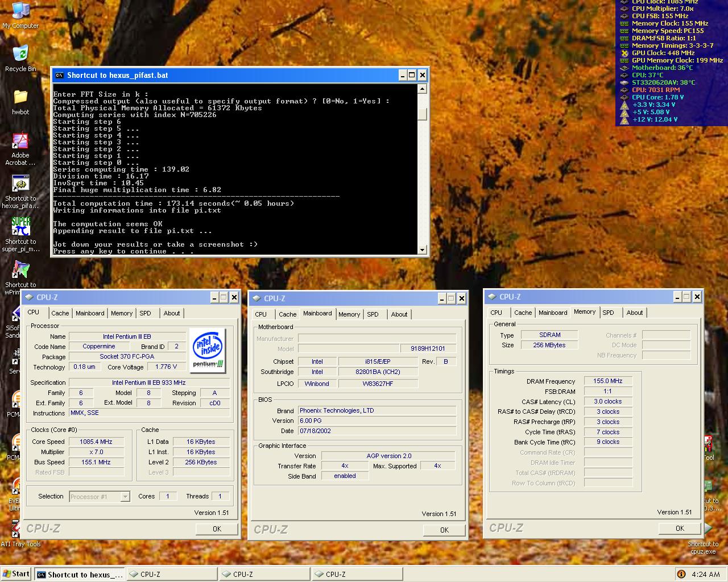Open the Cache tab in the leftmost CPU-Z window

[x=60, y=313]
